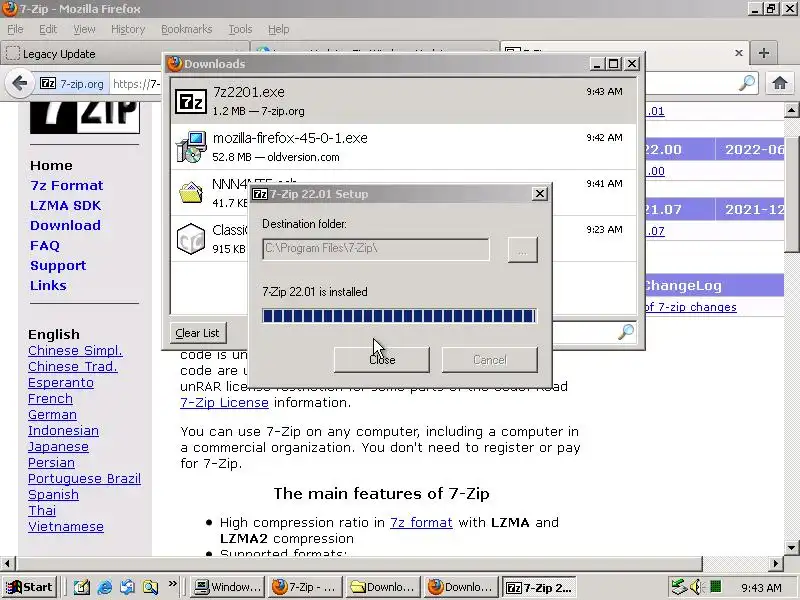800x600 pixels.
Task: Switch language to Esperanto
Action: (61, 383)
